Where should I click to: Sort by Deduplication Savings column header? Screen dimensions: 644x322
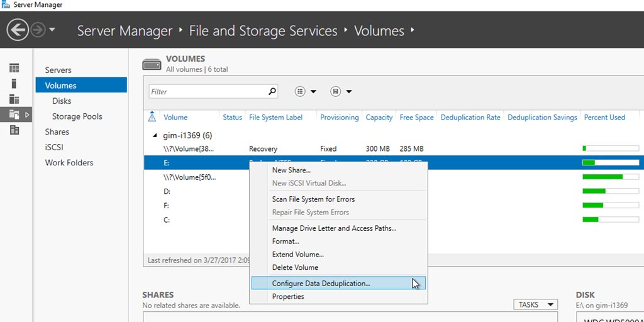543,118
